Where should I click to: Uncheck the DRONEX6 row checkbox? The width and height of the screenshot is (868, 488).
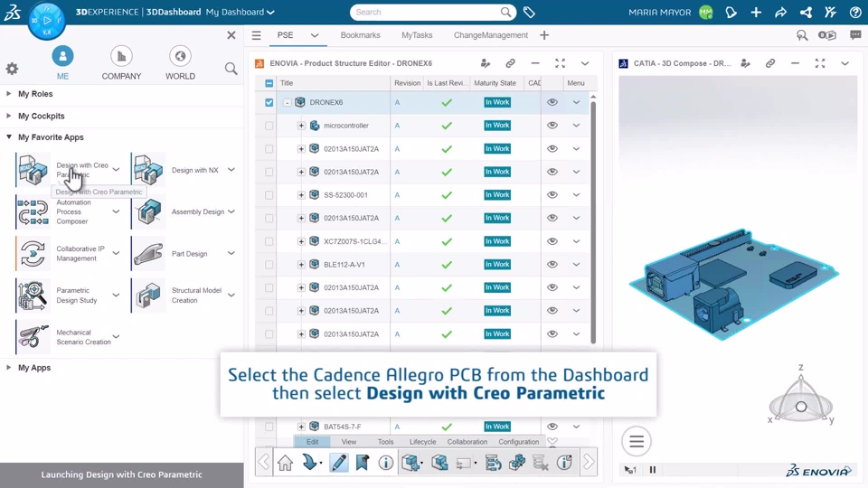click(269, 102)
